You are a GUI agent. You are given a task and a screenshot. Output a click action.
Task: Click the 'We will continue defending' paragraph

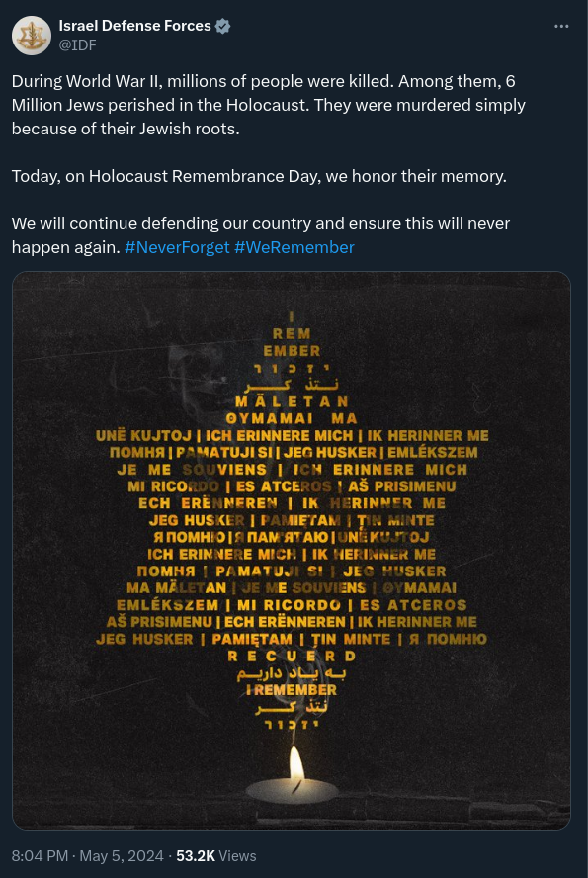[261, 235]
